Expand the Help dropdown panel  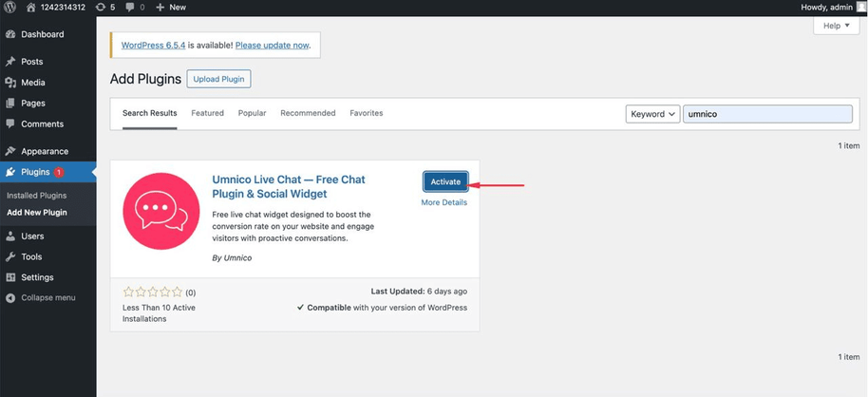tap(836, 27)
